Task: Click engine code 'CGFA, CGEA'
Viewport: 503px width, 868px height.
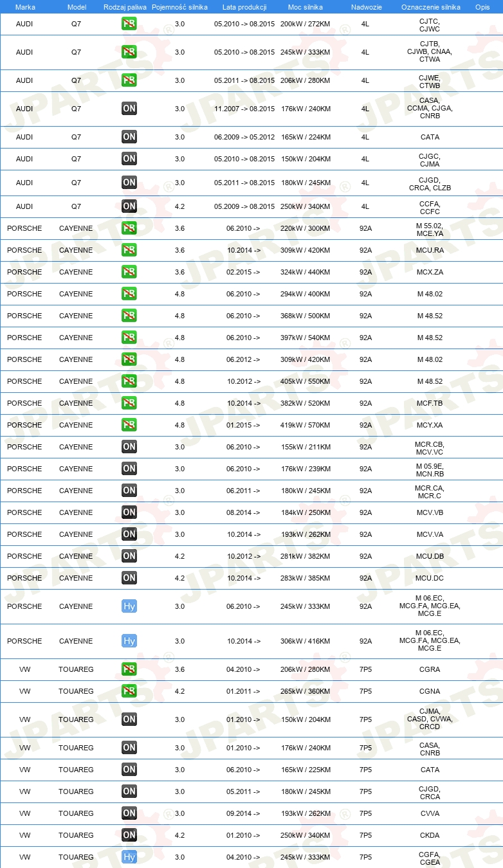Action: 430,858
